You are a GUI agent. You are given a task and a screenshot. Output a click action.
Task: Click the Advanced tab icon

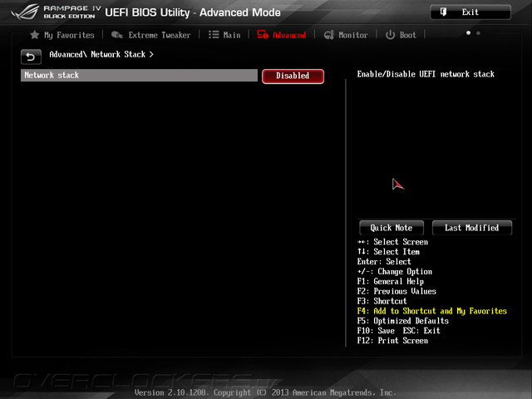tap(263, 35)
